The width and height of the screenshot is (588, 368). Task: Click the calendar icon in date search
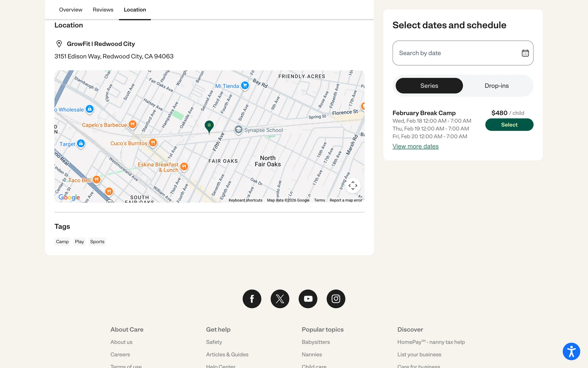pyautogui.click(x=525, y=53)
